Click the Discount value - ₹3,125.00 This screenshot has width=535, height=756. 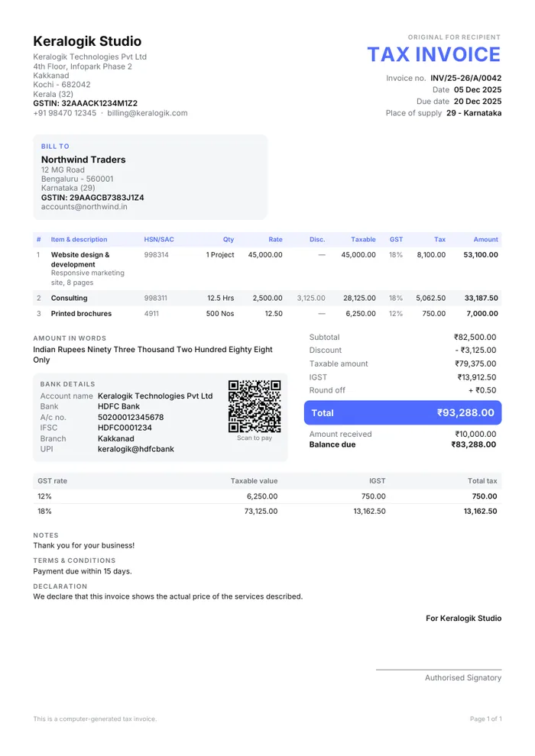tap(475, 350)
